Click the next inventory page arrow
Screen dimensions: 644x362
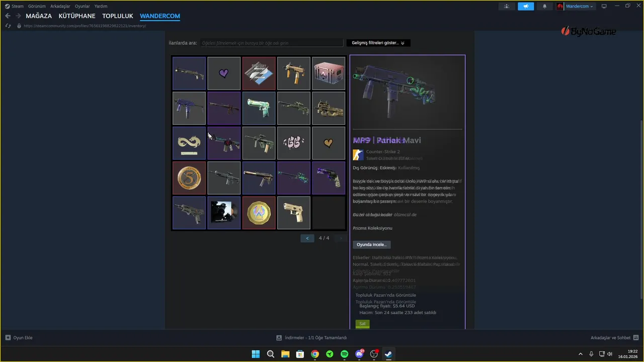tap(341, 238)
